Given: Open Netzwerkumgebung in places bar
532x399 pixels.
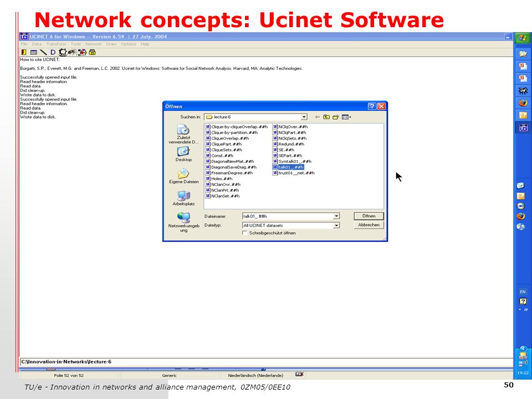Looking at the screenshot, I should (183, 222).
